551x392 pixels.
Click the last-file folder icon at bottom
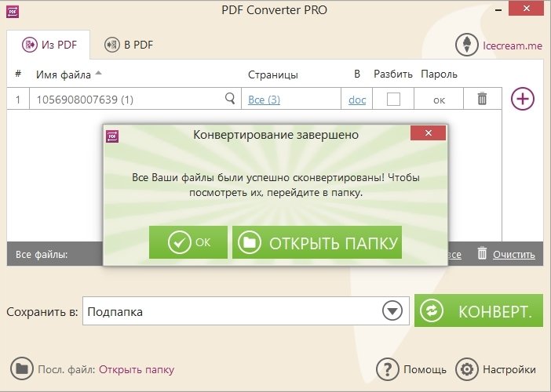pyautogui.click(x=22, y=368)
